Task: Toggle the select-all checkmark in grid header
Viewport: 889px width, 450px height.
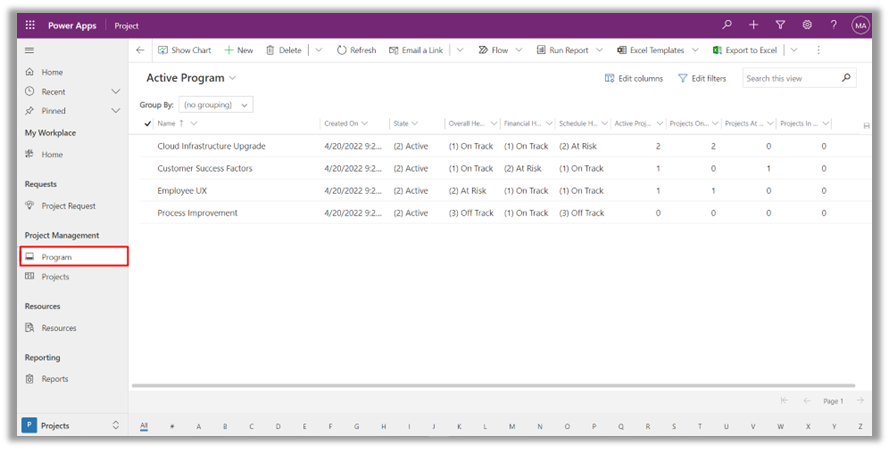Action: coord(148,124)
